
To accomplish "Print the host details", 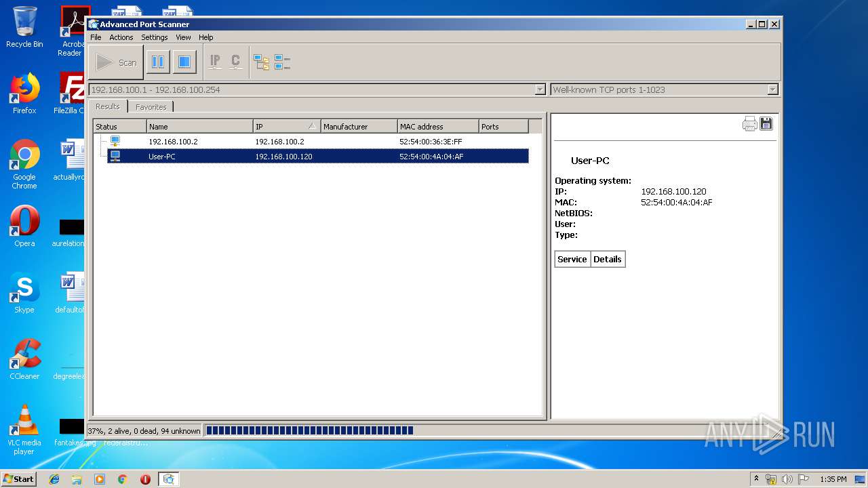I will pyautogui.click(x=749, y=123).
